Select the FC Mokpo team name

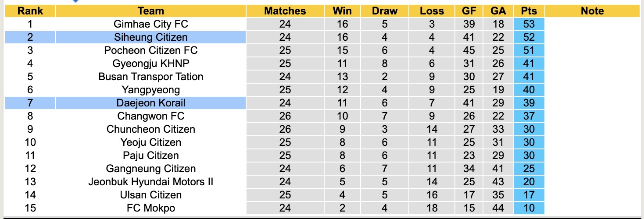150,208
